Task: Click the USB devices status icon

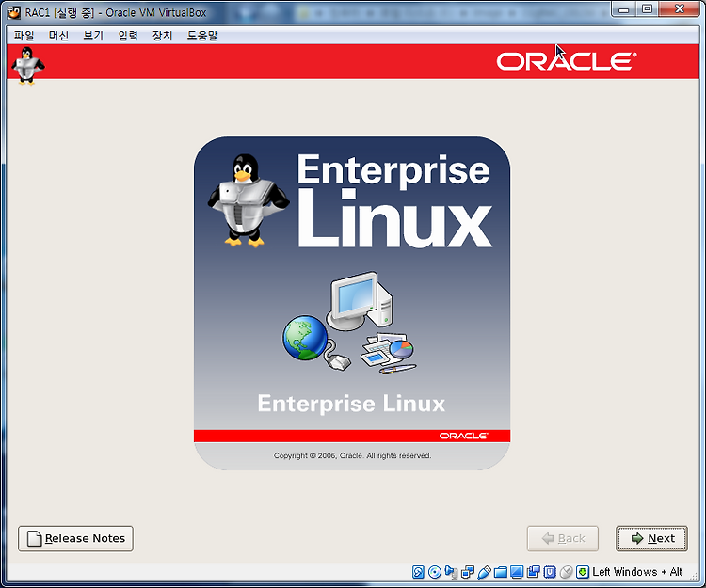Action: [x=484, y=572]
